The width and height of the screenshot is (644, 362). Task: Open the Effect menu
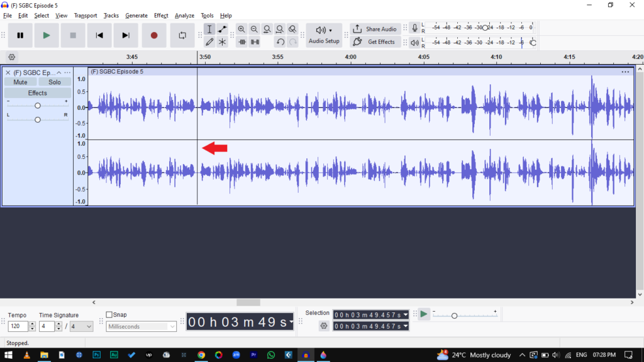point(161,16)
